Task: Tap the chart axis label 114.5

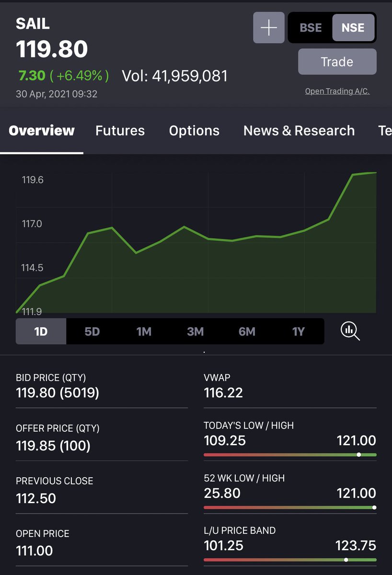Action: [32, 268]
